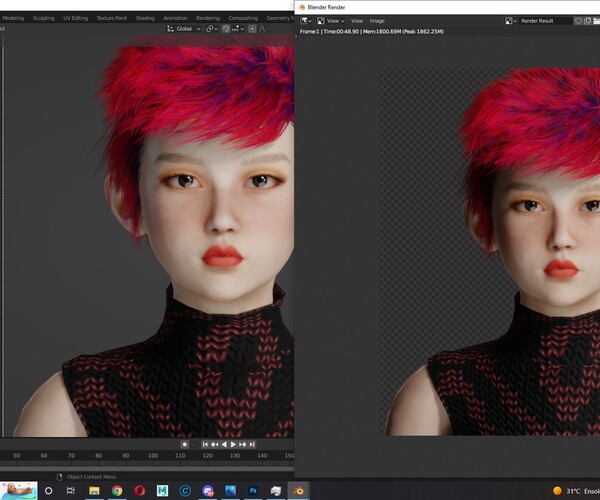Open the UV Editing workspace tab

tap(75, 18)
